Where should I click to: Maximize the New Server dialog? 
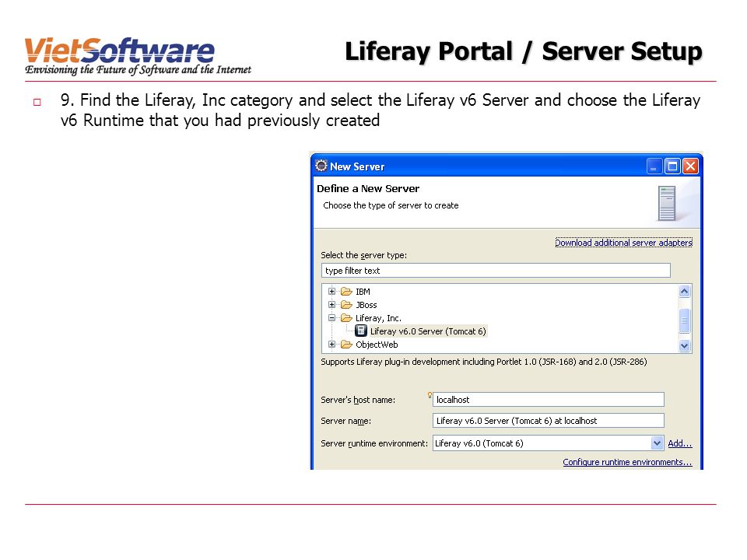tap(672, 166)
